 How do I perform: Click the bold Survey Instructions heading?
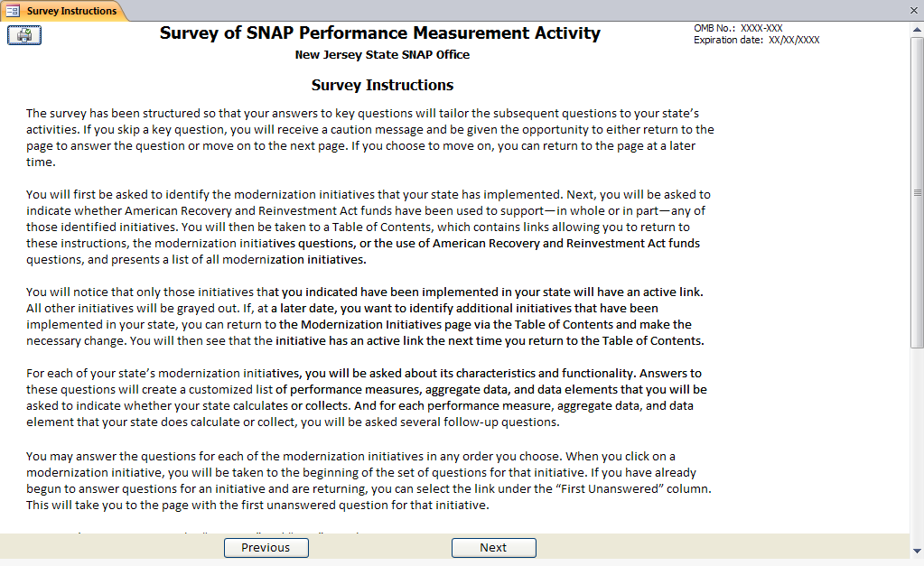[x=382, y=86]
